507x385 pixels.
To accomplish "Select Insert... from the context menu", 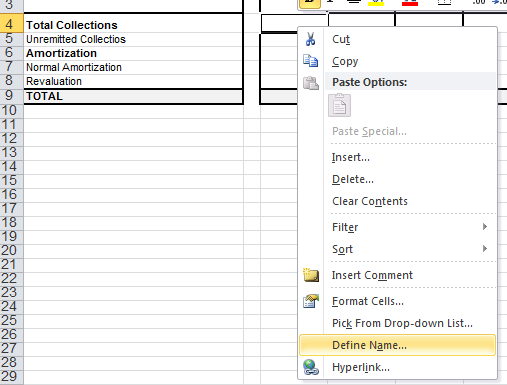I will pos(351,157).
